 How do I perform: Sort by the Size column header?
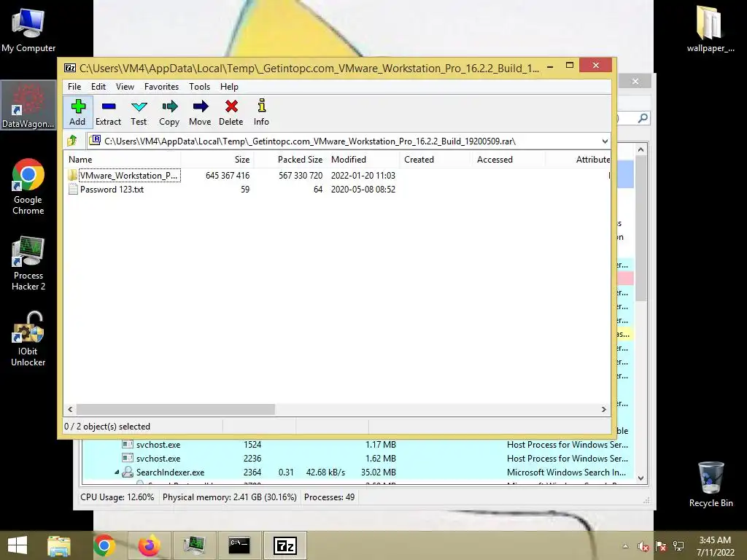click(217, 160)
